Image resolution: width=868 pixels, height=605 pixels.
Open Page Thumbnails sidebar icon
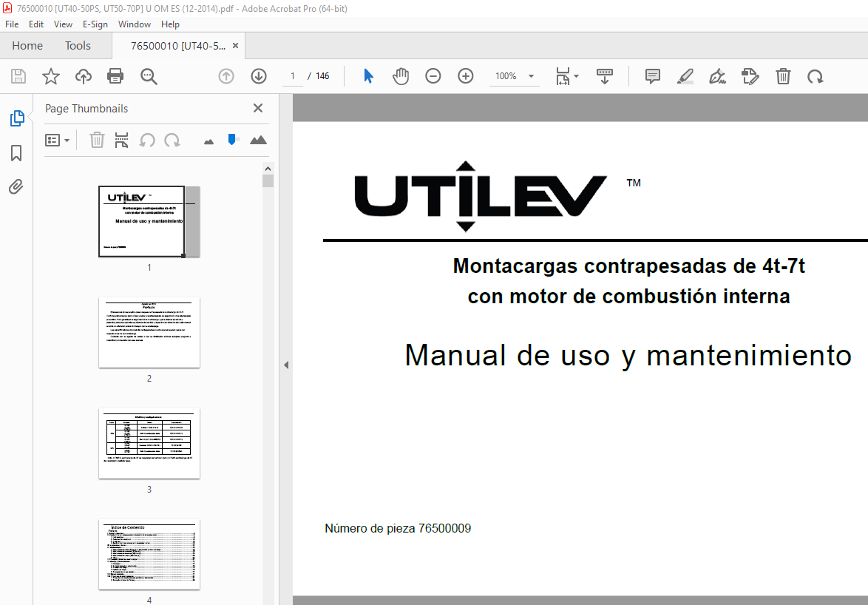[x=17, y=118]
